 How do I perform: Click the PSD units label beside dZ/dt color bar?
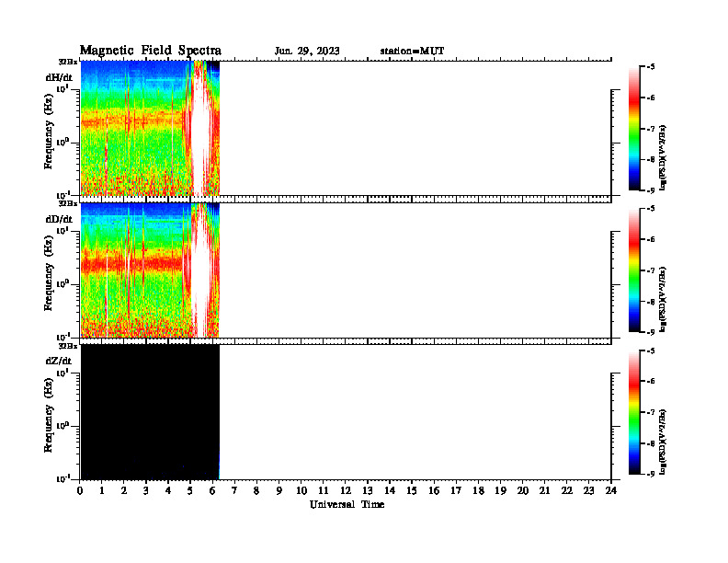click(663, 442)
